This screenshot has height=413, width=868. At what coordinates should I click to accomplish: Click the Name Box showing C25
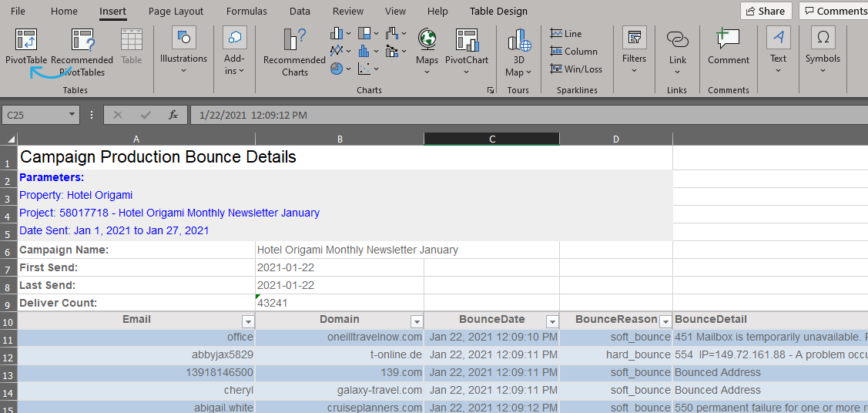click(x=35, y=115)
